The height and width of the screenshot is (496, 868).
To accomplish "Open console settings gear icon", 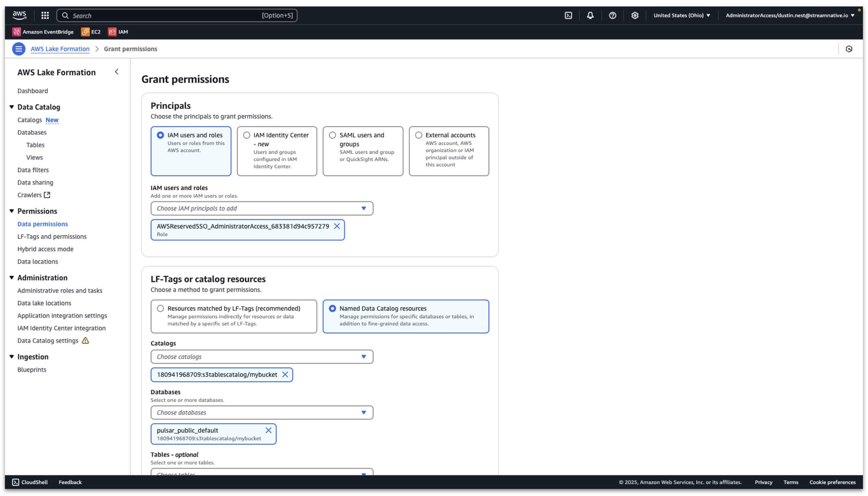I will [x=635, y=15].
